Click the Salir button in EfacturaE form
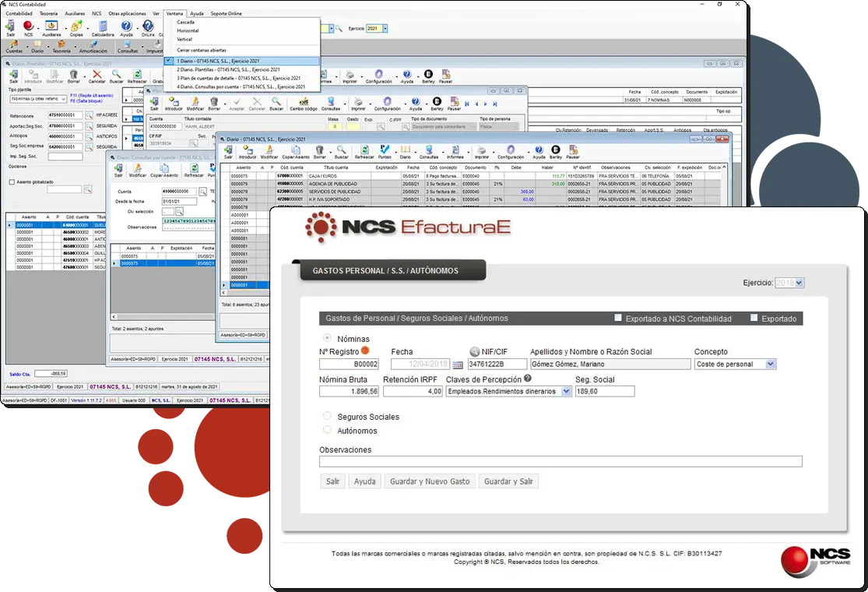Image resolution: width=868 pixels, height=592 pixels. 332,481
